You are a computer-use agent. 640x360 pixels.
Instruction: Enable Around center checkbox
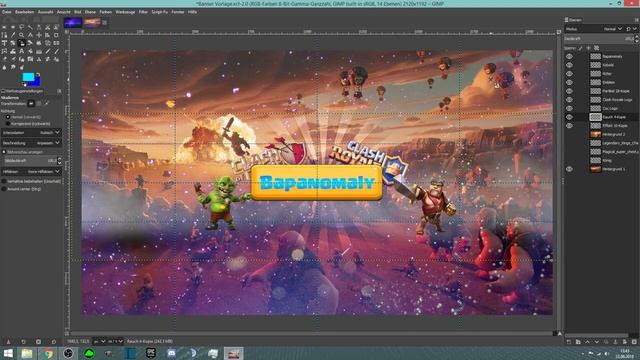(4, 189)
